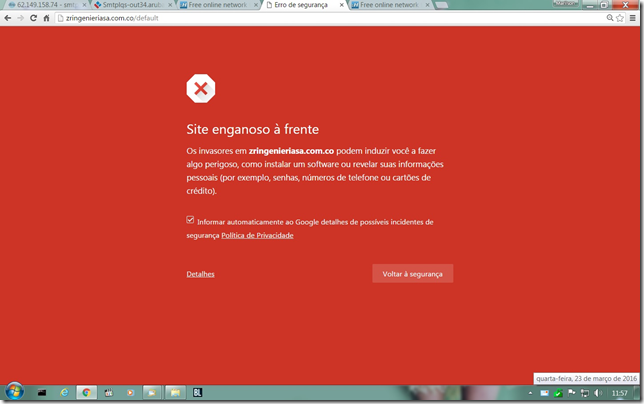This screenshot has width=644, height=404.
Task: Open the 'Política de Privacidade' link
Action: coord(257,236)
